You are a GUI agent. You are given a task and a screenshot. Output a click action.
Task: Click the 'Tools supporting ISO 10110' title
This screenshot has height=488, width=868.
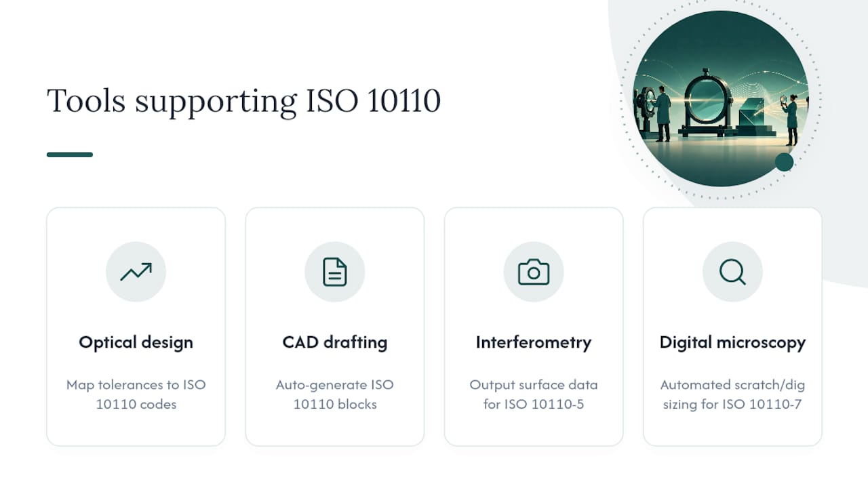click(244, 101)
